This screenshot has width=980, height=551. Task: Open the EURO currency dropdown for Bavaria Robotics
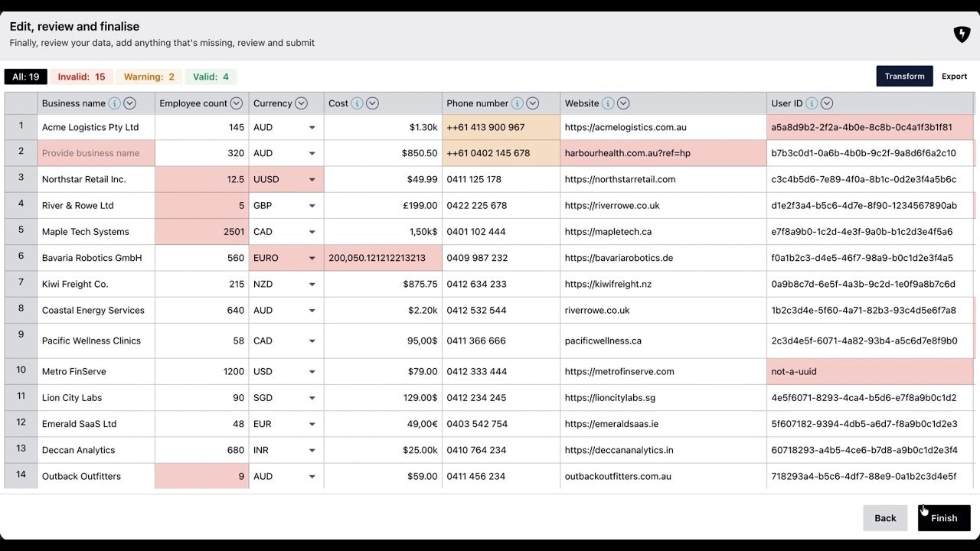(312, 258)
